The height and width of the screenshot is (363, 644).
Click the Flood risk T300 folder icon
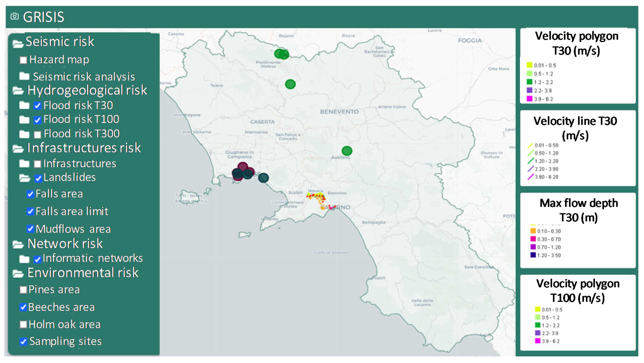[24, 134]
